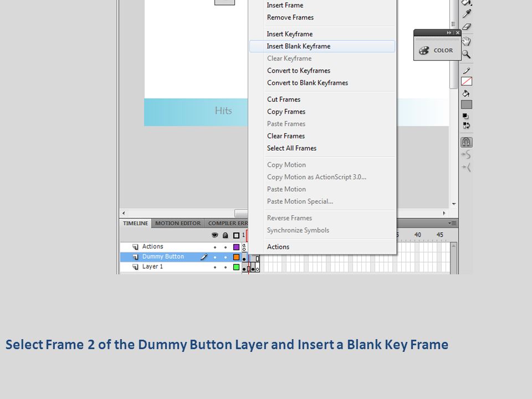Click the Black and White colors icon
This screenshot has width=532, height=399.
point(466,116)
